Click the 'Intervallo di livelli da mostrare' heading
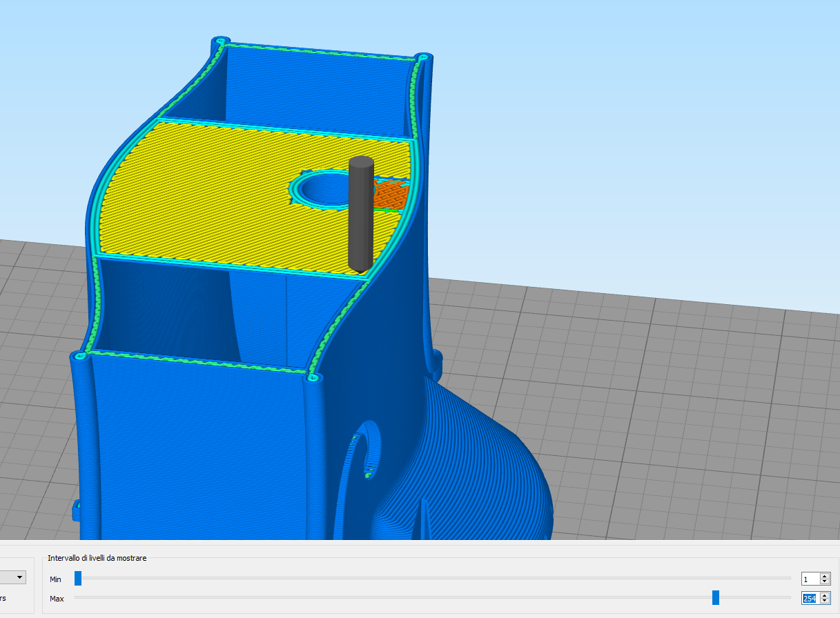Screen dimensions: 840x618 pos(97,558)
